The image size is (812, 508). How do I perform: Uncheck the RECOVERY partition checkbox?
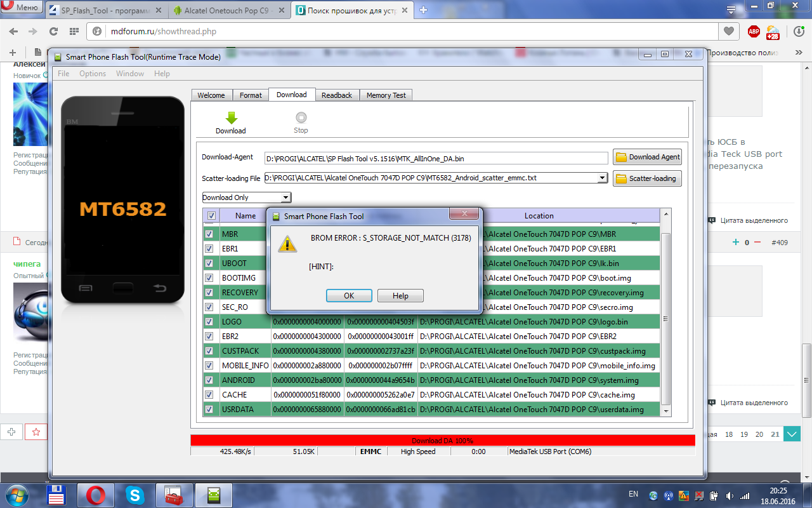pos(209,293)
